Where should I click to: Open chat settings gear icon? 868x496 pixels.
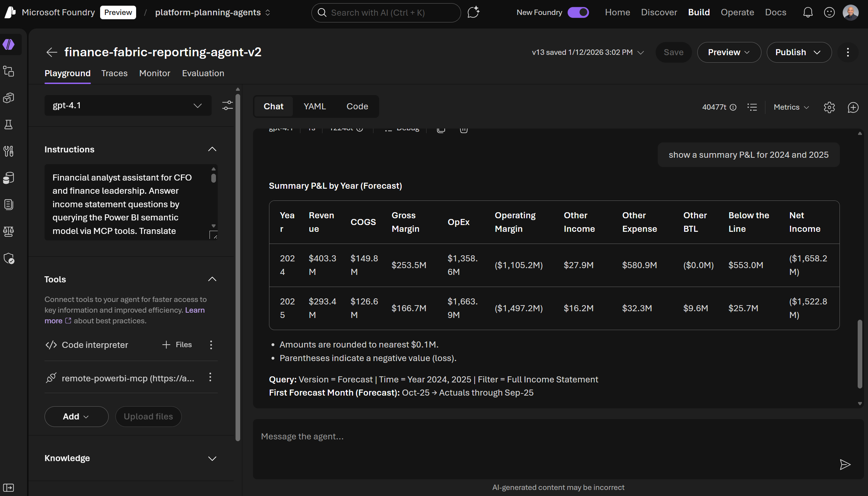coord(829,107)
